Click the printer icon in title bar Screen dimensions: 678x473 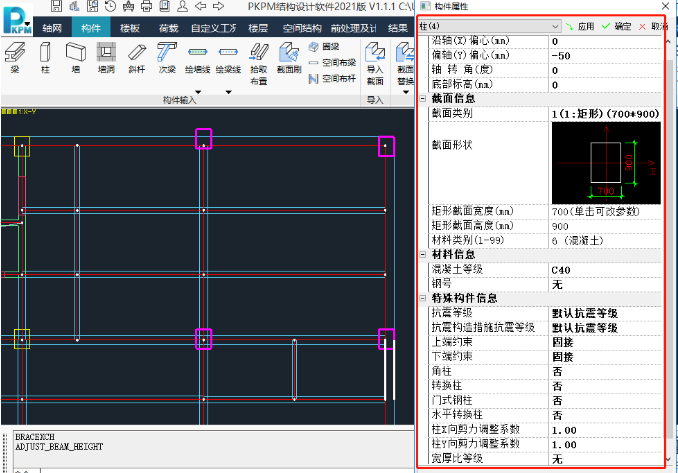point(147,6)
